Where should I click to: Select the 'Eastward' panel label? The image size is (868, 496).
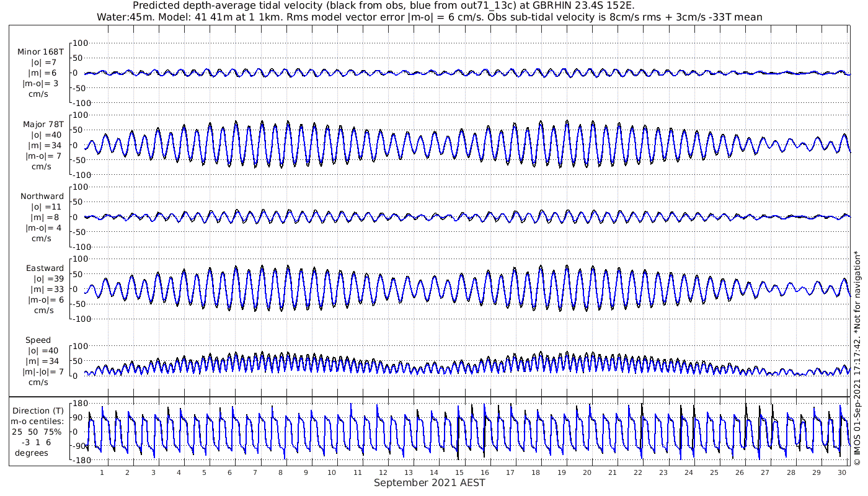pyautogui.click(x=45, y=268)
